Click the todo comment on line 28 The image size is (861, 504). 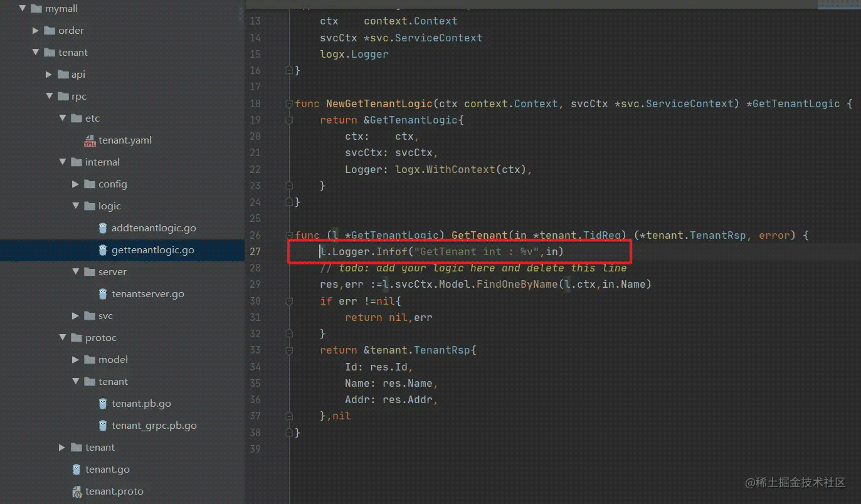coord(473,268)
